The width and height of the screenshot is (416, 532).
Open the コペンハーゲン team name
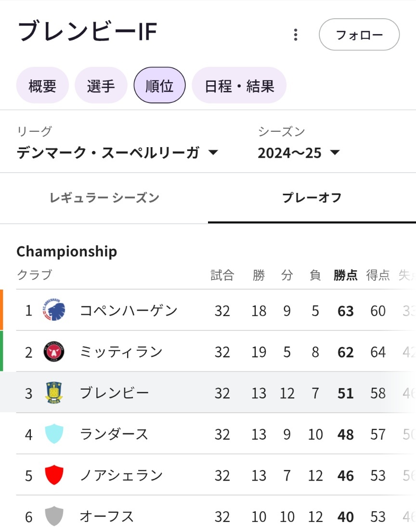tap(129, 310)
